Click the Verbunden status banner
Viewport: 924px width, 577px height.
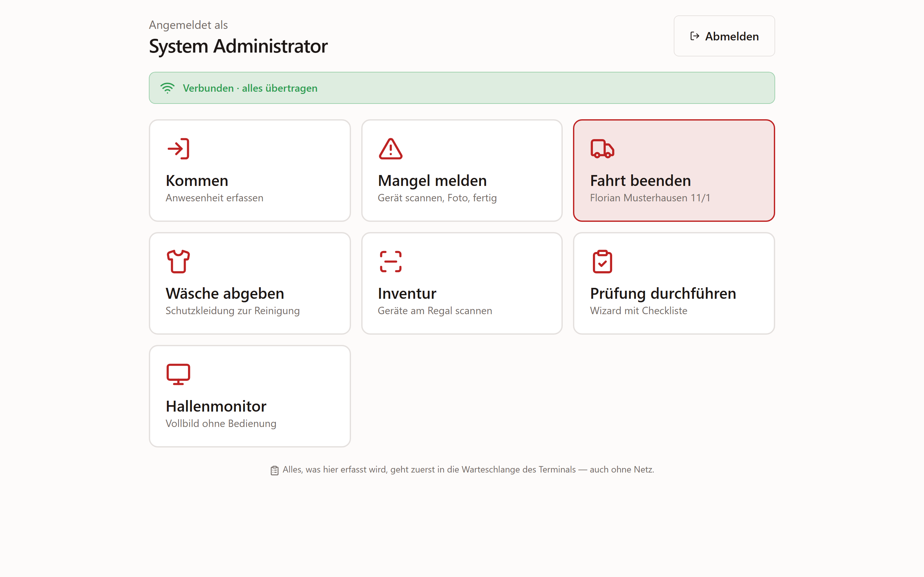tap(462, 88)
